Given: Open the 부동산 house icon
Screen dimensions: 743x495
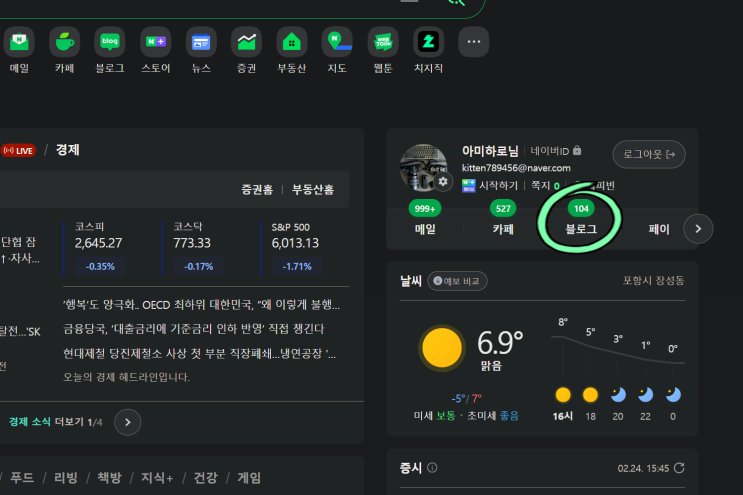Looking at the screenshot, I should [291, 42].
